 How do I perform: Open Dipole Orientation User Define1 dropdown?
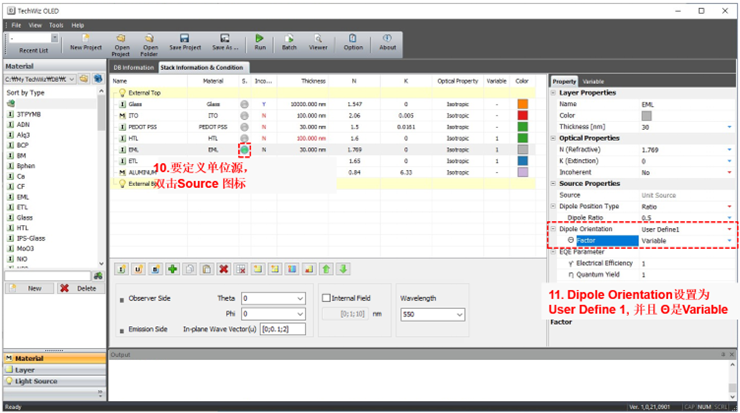point(730,229)
